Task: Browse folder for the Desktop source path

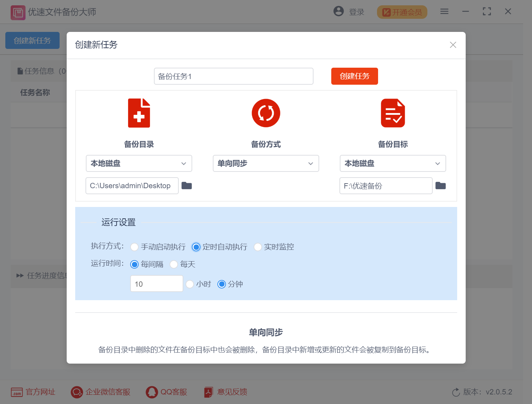Action: pos(187,186)
